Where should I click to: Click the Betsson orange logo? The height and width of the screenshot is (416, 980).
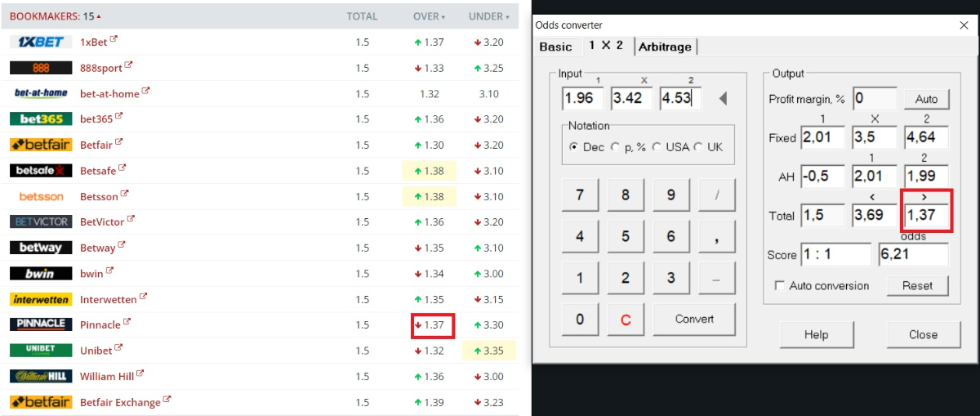click(x=41, y=196)
